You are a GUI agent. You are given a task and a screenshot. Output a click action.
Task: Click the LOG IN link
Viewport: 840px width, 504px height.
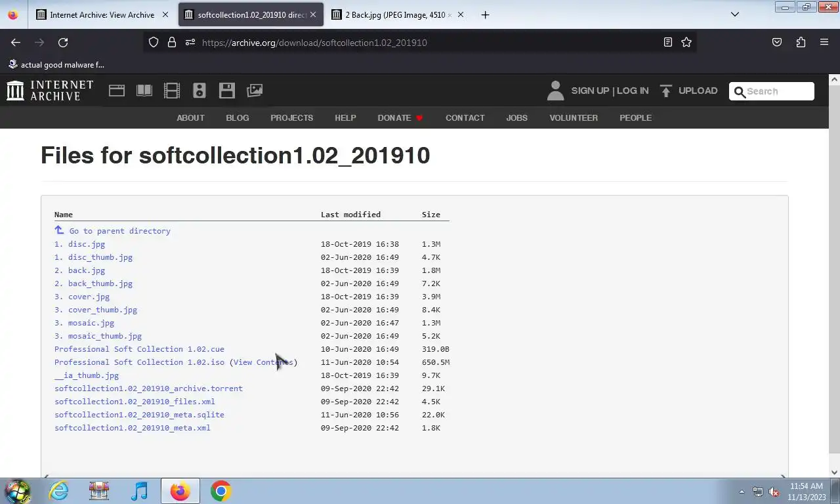[633, 91]
